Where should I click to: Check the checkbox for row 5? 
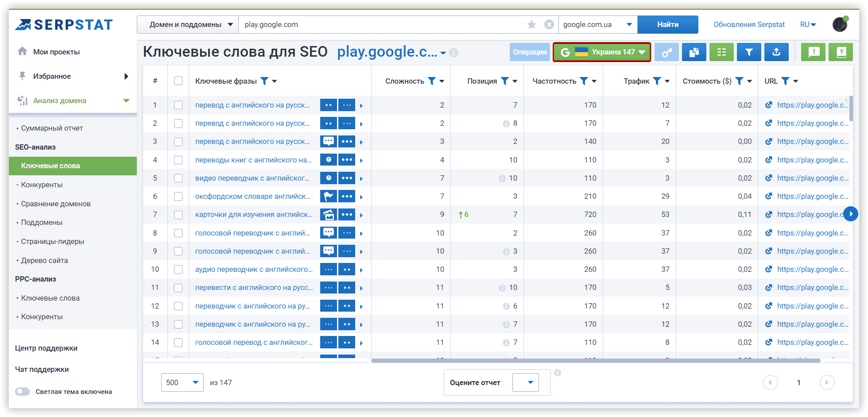pyautogui.click(x=178, y=178)
